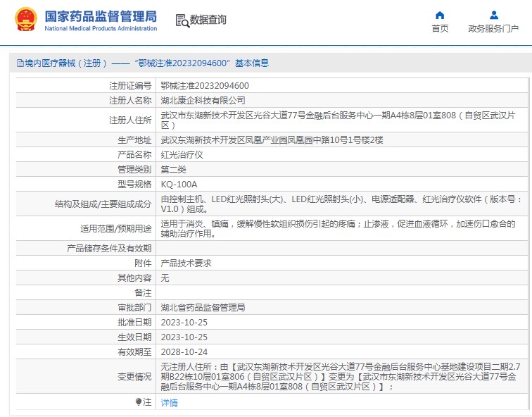This screenshot has height=417, width=532.
Task: Click the 注册人住所 label
Action: coord(130,120)
